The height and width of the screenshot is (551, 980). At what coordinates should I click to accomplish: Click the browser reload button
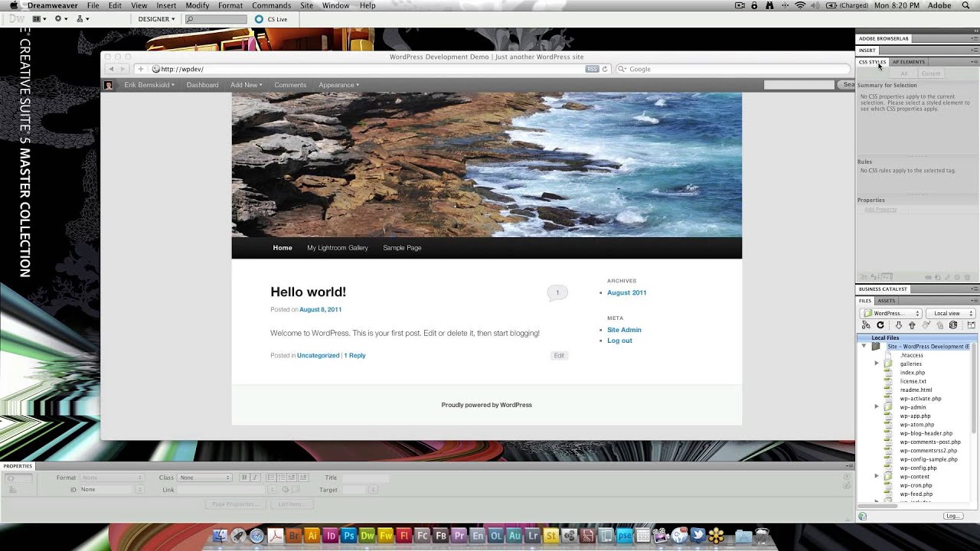point(605,69)
